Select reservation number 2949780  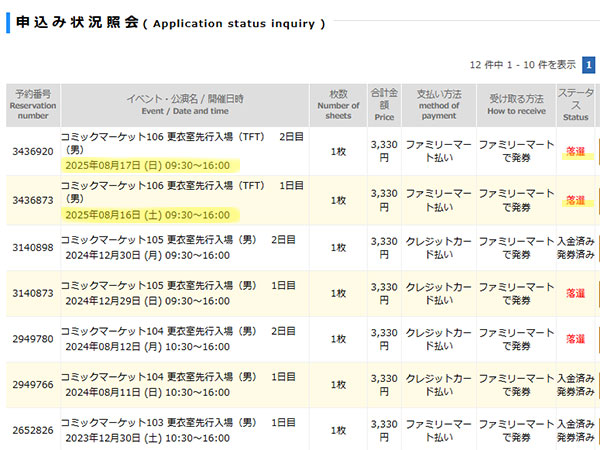coord(33,339)
